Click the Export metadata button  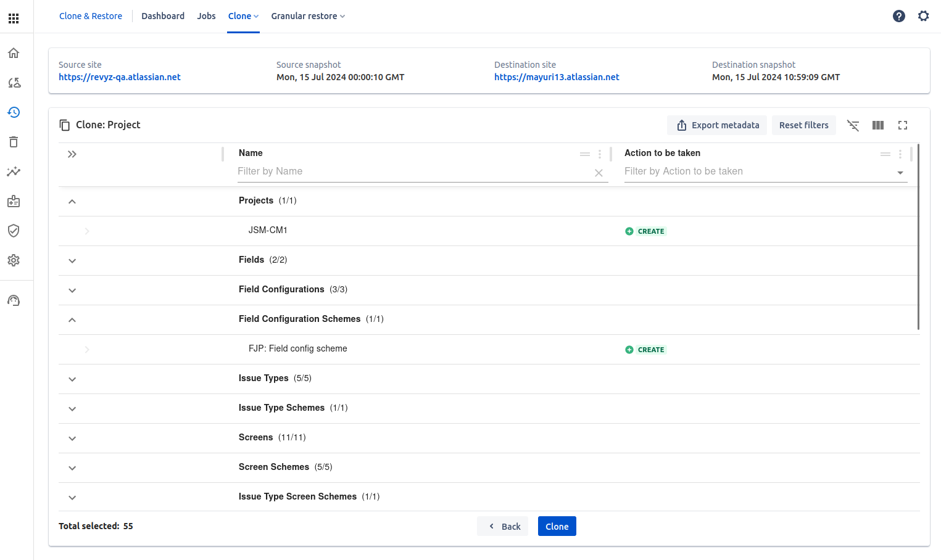coord(717,125)
